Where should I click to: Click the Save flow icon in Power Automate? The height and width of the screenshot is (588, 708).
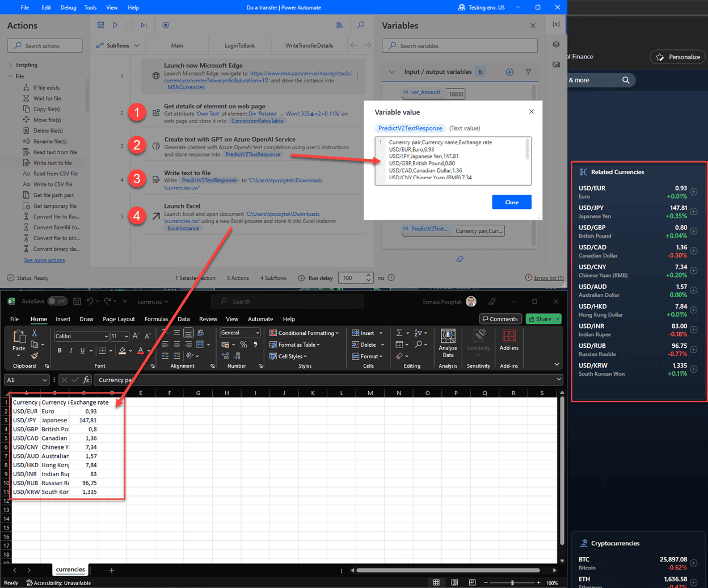click(100, 26)
